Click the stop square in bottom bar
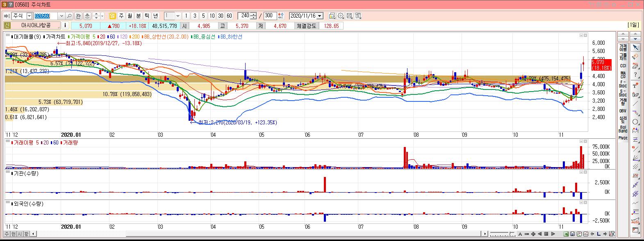 coord(546,234)
